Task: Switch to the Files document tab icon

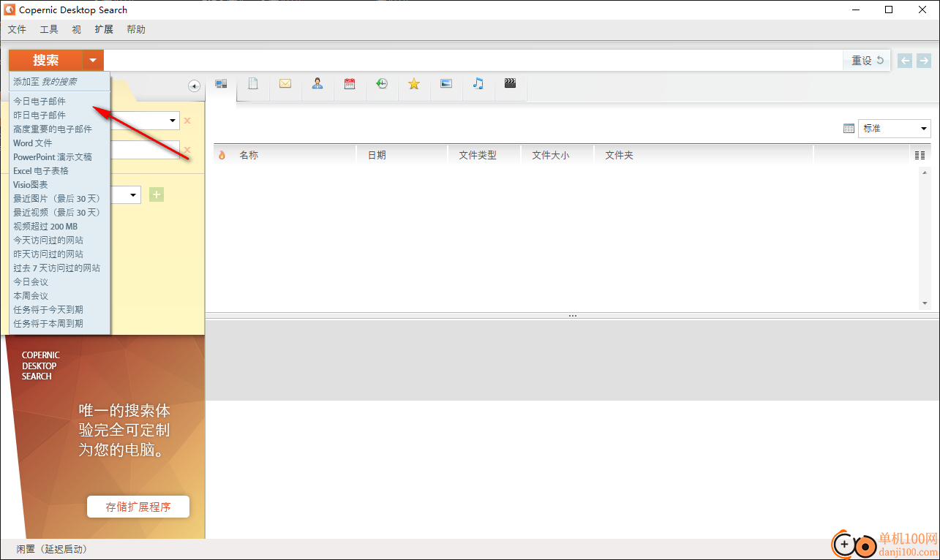Action: click(x=253, y=83)
